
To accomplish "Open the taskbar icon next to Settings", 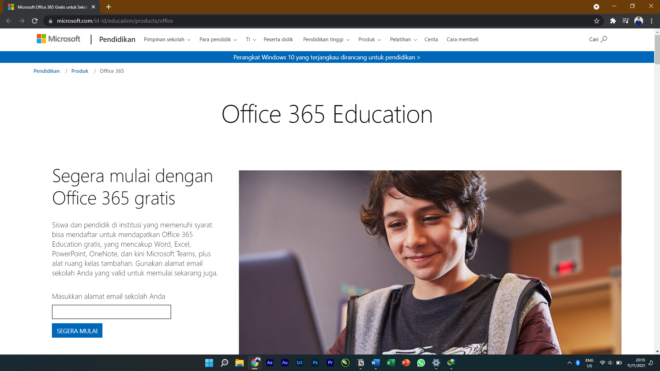I will [x=451, y=363].
